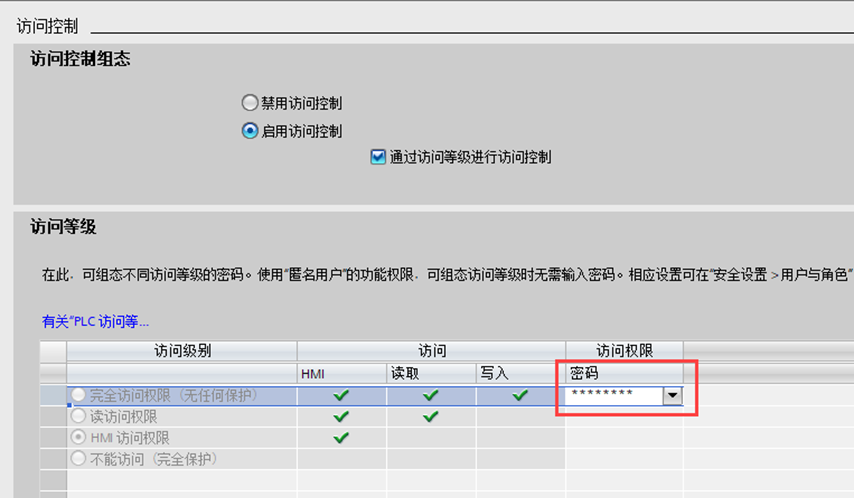Image resolution: width=854 pixels, height=498 pixels.
Task: Open the password field dropdown arrow
Action: coord(673,396)
